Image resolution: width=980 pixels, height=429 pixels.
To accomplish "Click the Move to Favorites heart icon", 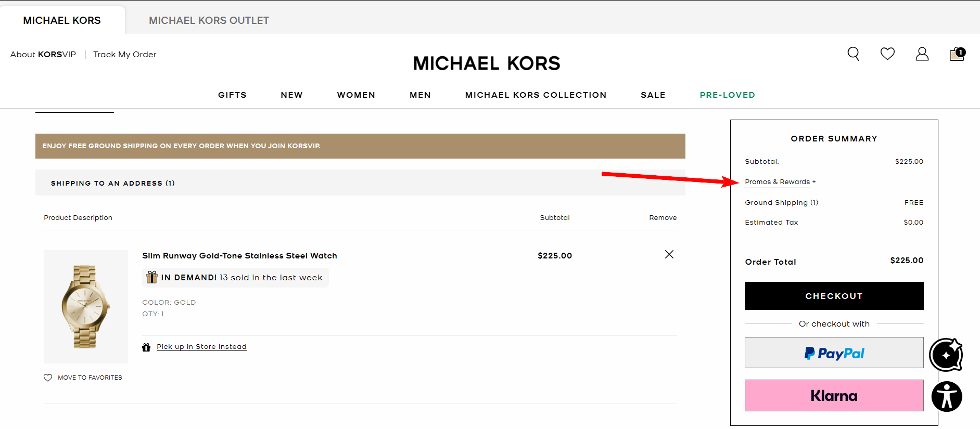I will [x=48, y=378].
